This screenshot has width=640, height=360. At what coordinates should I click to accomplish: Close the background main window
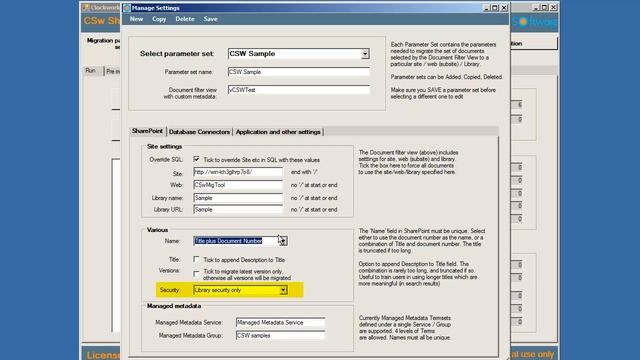click(x=553, y=7)
